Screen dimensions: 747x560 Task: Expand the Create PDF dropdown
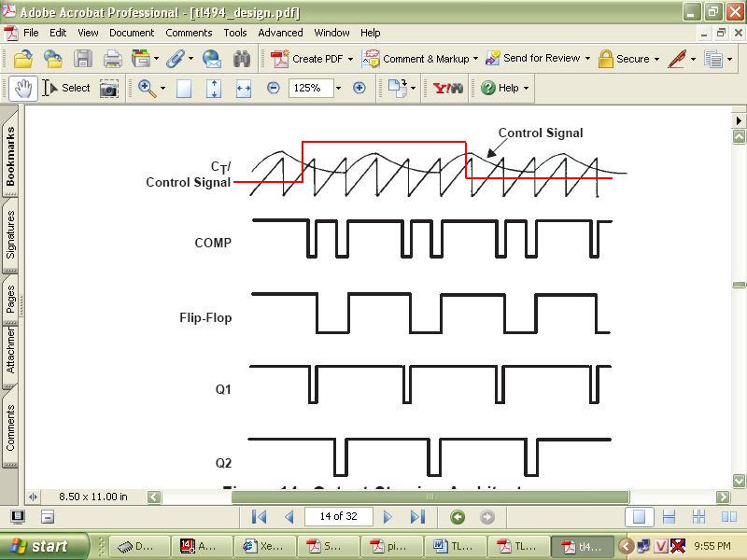(350, 59)
